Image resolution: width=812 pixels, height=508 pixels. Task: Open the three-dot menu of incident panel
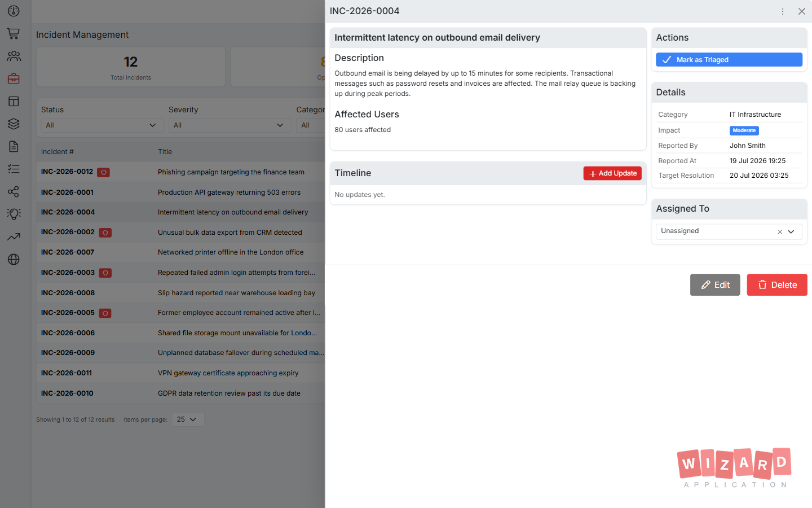(x=783, y=11)
